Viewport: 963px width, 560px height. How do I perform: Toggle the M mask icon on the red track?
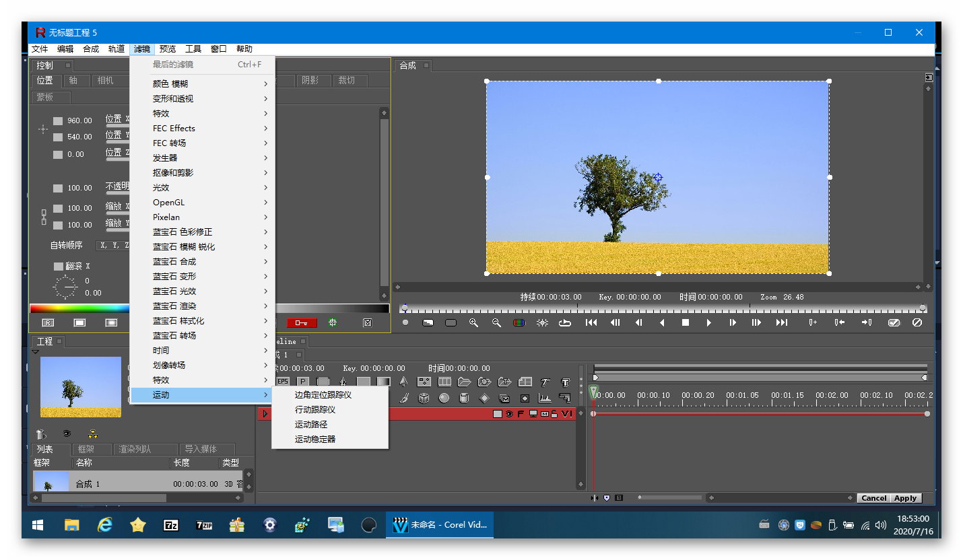click(x=544, y=414)
